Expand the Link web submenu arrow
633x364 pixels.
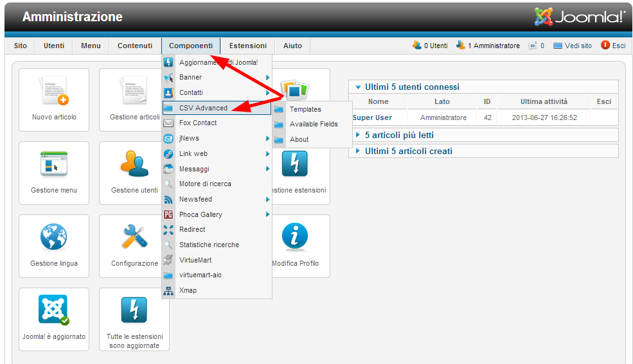pos(267,153)
